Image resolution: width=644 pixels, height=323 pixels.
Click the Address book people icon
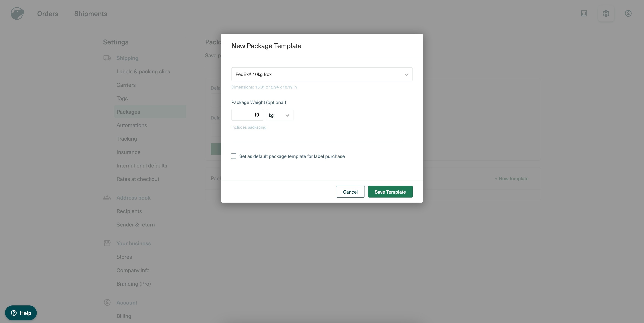pyautogui.click(x=107, y=198)
